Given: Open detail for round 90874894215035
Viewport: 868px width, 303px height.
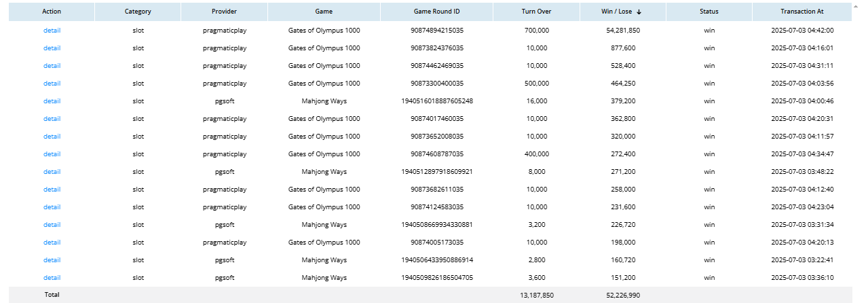Looking at the screenshot, I should coord(52,31).
